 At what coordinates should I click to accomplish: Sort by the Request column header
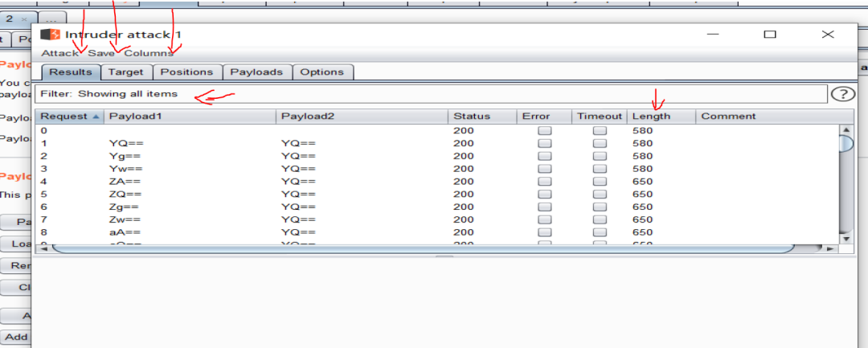[70, 117]
